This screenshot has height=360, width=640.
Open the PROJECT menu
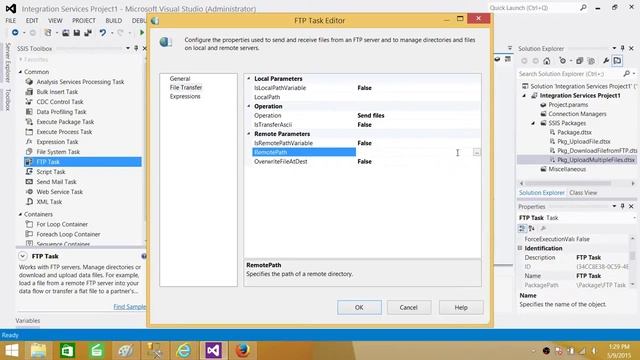84,20
